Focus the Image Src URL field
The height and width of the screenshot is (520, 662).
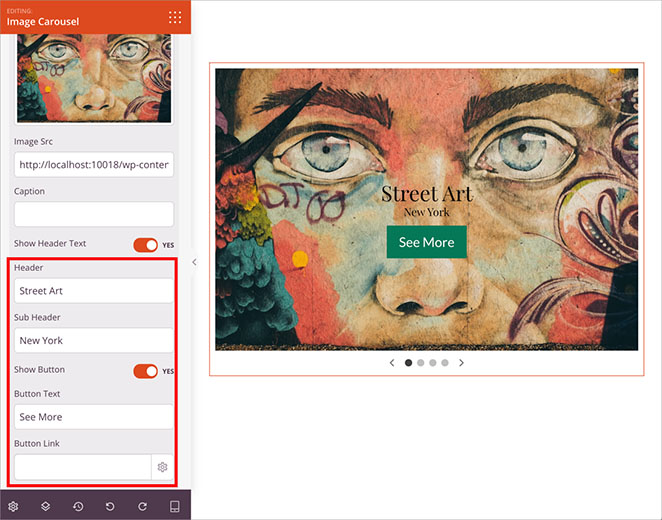tap(94, 165)
